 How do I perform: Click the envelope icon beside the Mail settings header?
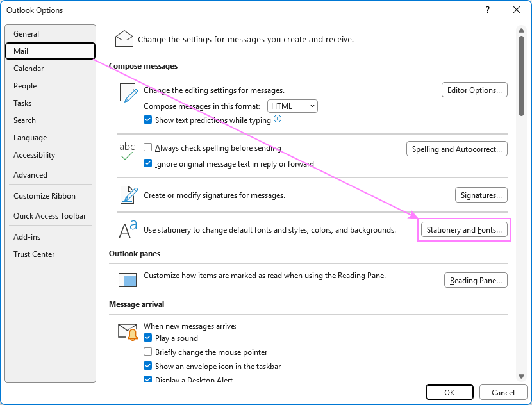(x=124, y=38)
